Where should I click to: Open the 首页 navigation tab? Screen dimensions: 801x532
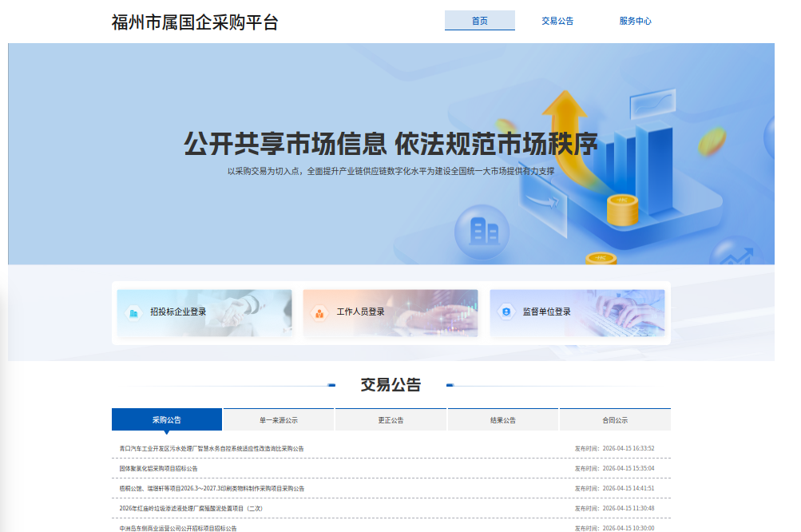(x=479, y=21)
